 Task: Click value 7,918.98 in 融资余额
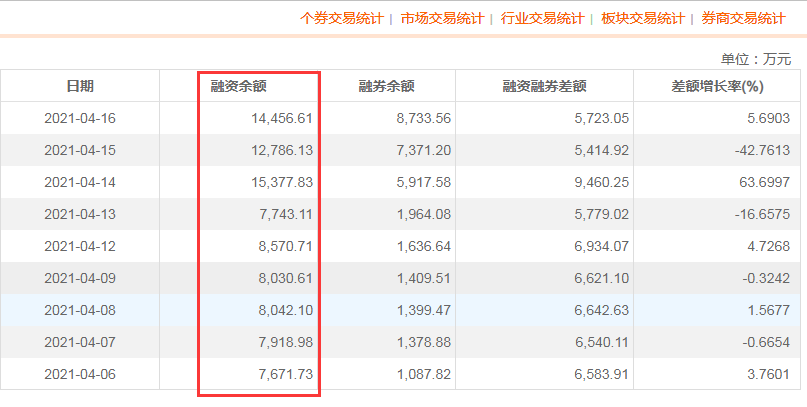coord(286,342)
